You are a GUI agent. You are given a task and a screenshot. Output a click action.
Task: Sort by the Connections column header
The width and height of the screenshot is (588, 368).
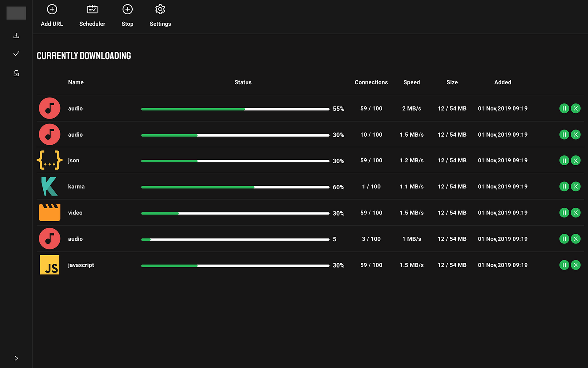point(371,82)
